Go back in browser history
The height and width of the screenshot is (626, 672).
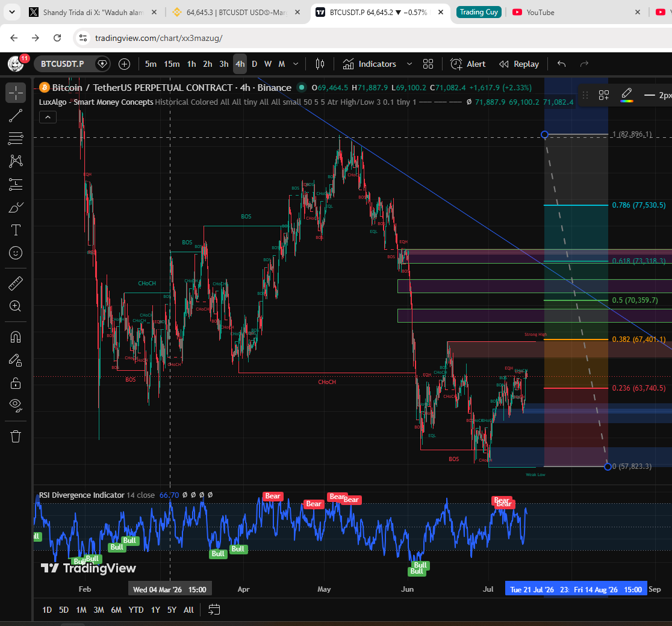(x=14, y=38)
